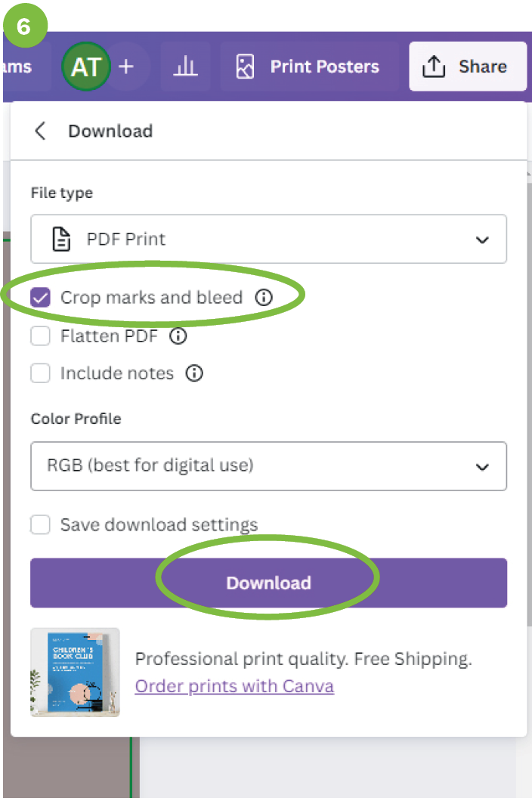Click the back arrow beside Download
The width and height of the screenshot is (532, 801).
40,131
